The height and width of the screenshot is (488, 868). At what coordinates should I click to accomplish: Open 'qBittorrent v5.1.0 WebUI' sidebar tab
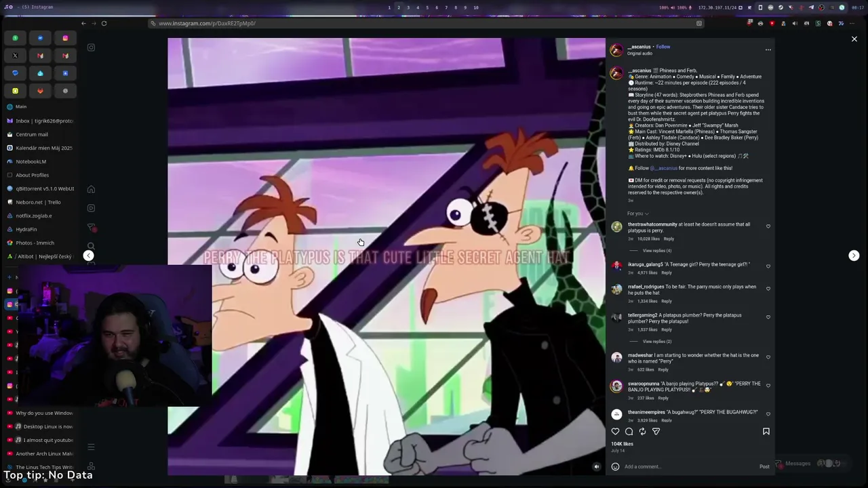click(x=41, y=188)
